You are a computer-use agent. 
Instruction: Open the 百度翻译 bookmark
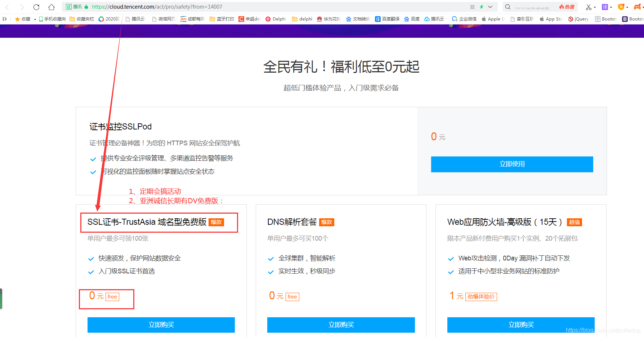tap(387, 19)
